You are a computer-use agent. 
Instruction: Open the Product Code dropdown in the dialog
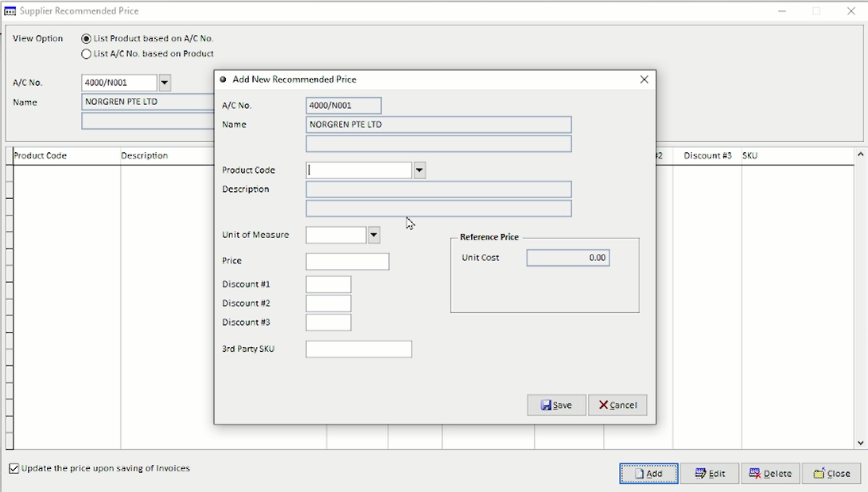[419, 170]
